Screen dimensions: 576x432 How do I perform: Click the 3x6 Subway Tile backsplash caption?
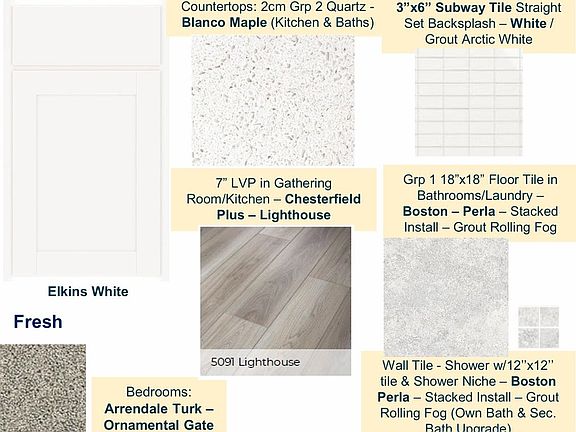pyautogui.click(x=479, y=24)
